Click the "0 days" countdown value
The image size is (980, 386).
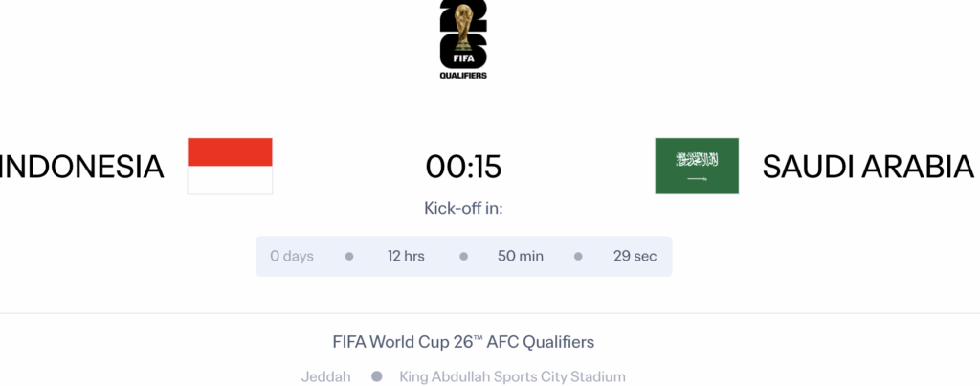(292, 257)
